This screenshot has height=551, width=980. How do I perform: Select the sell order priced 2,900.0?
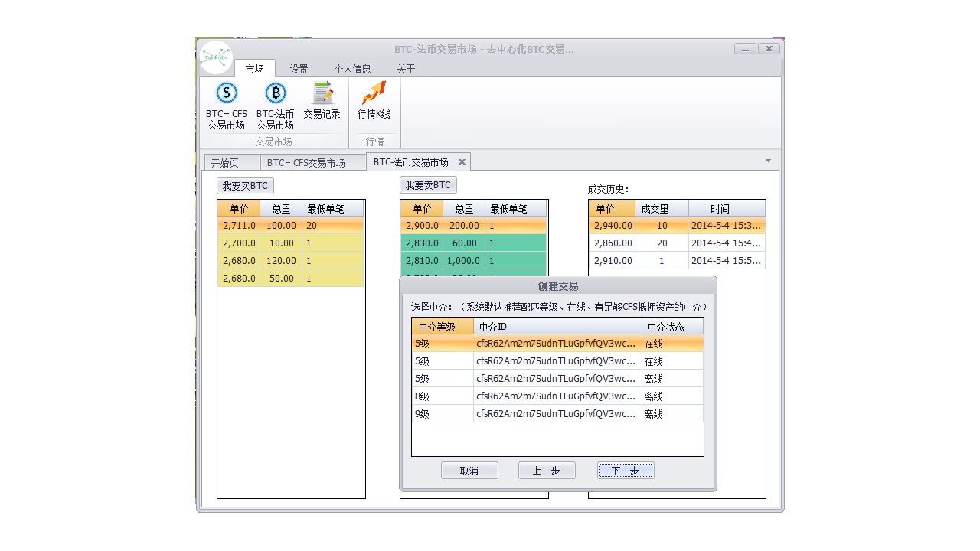click(474, 226)
